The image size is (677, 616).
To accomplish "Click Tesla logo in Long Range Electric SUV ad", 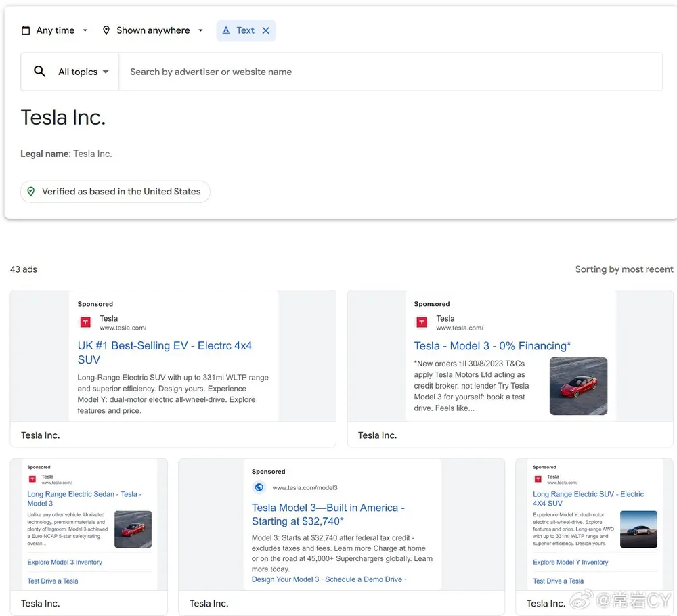I will coord(538,479).
